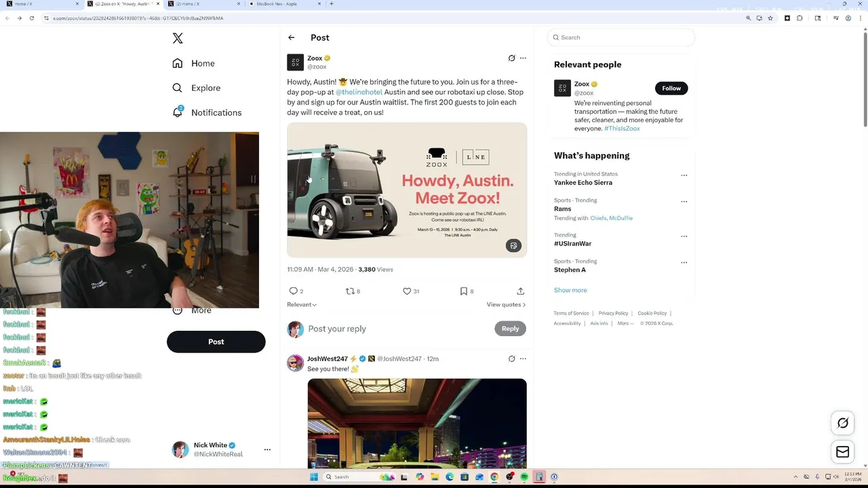868x488 pixels.
Task: Click the Grok image edit icon on photo
Action: tap(513, 246)
